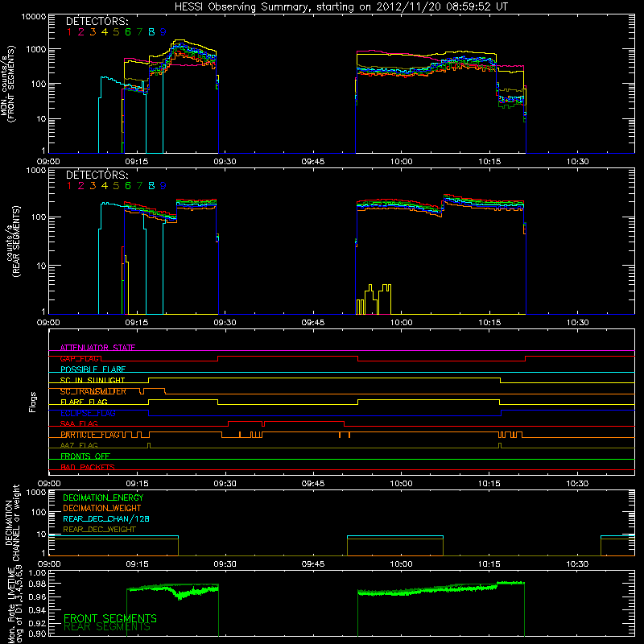Click the FLARE_FLAG label
Viewport: 644px width, 644px height.
click(84, 402)
